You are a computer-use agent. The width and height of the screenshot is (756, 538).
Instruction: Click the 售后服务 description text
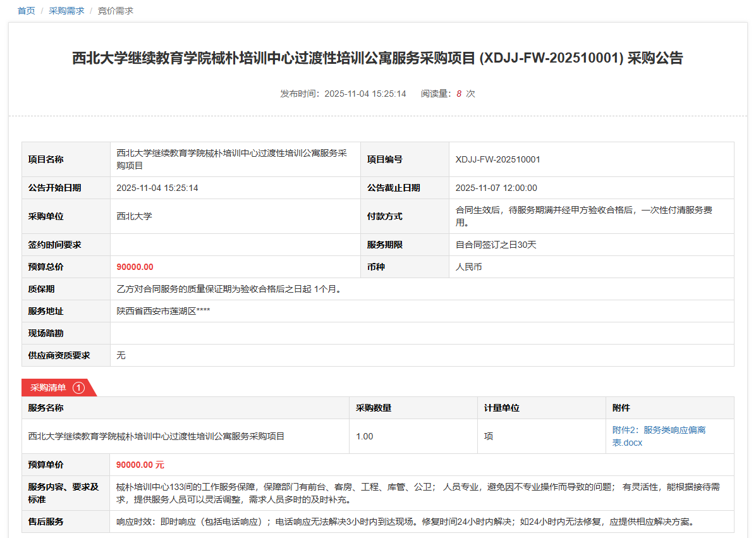click(x=405, y=522)
